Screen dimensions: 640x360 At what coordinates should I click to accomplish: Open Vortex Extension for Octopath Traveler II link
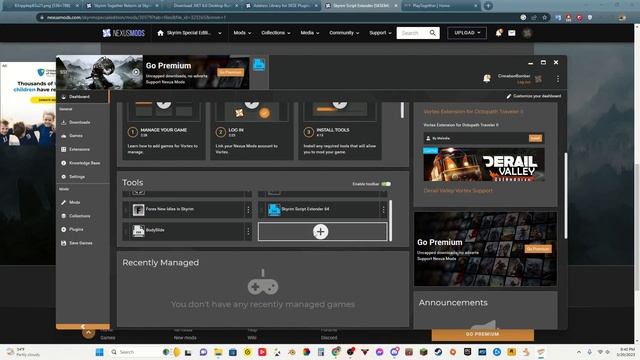(x=473, y=111)
